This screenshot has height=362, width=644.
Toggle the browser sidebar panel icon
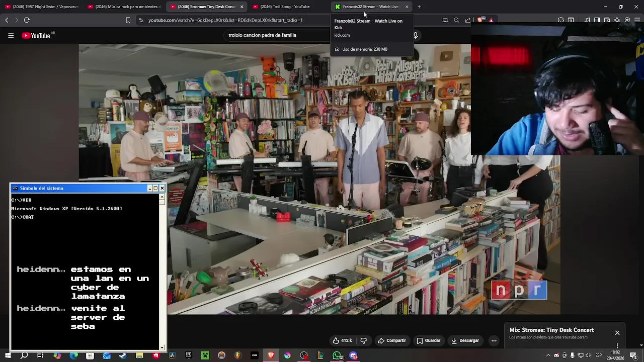tap(597, 20)
